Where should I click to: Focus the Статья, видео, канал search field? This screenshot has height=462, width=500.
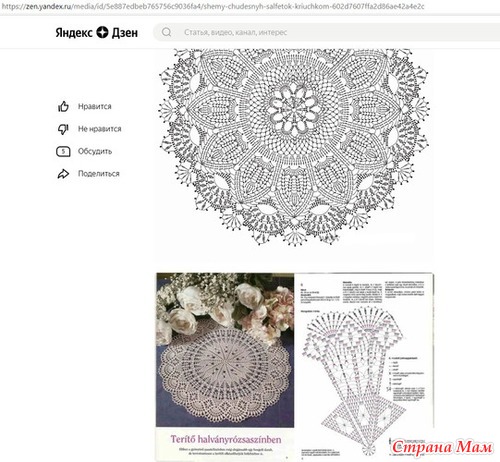point(327,32)
